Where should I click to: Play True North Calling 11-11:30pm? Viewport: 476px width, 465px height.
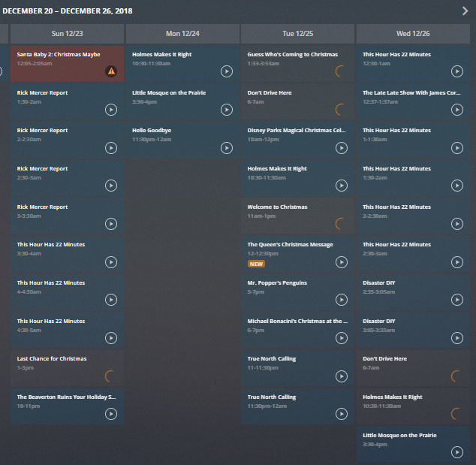[342, 376]
